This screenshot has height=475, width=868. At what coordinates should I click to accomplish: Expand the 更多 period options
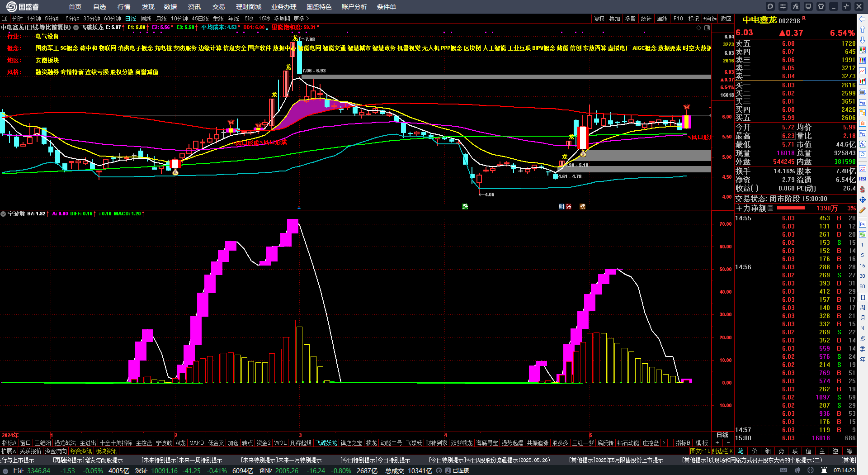click(x=301, y=19)
